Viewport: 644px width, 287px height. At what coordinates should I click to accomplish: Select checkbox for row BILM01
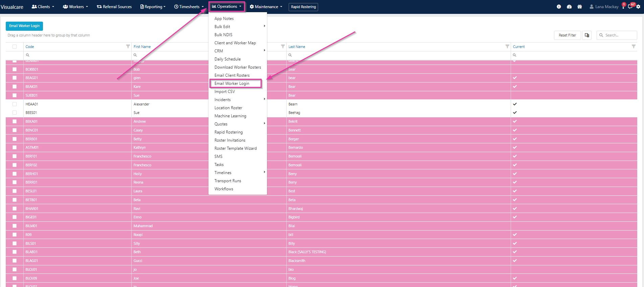(15, 226)
